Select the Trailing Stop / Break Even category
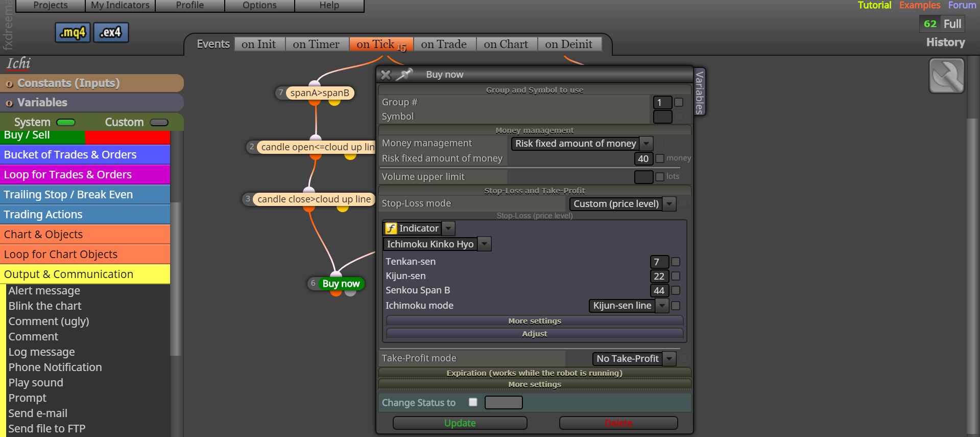 [85, 195]
